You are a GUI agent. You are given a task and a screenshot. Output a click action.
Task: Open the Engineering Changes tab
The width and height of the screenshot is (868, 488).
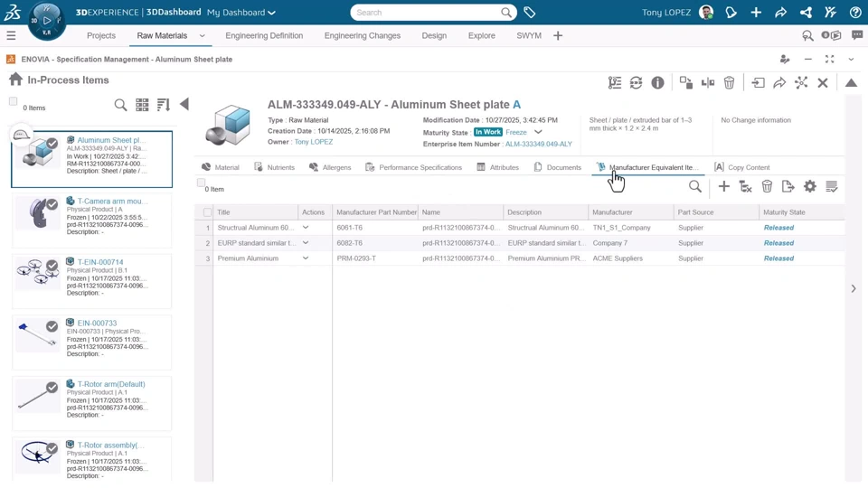pyautogui.click(x=362, y=35)
